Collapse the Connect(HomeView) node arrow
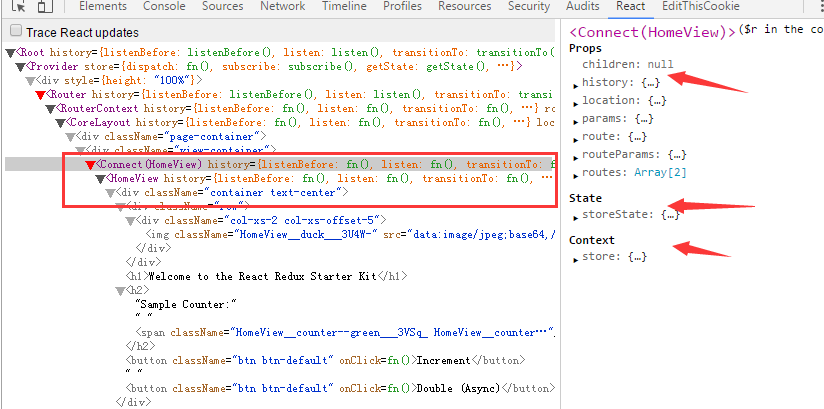The width and height of the screenshot is (824, 409). (x=90, y=164)
